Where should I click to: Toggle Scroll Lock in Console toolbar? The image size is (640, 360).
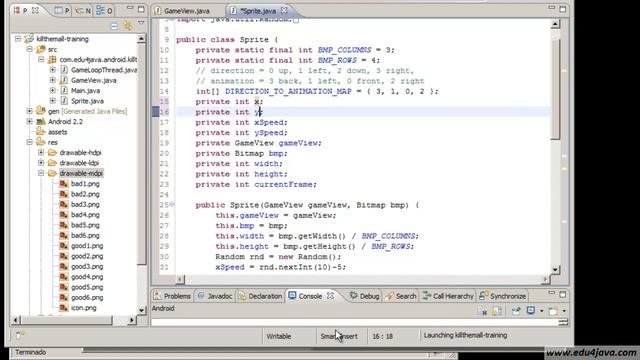pos(497,311)
